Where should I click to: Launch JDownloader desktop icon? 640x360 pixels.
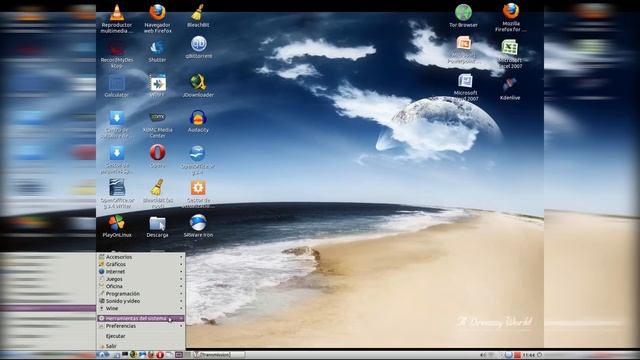[x=198, y=83]
